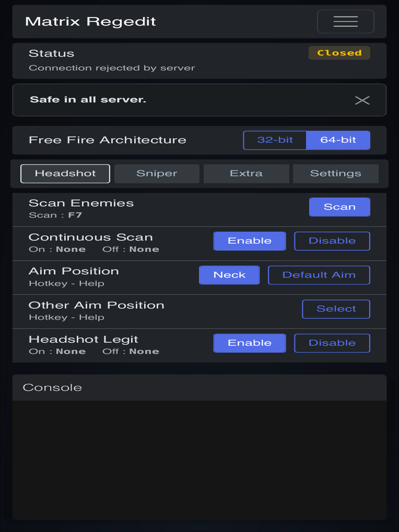The image size is (399, 532).
Task: Enable Headshot Legit
Action: [x=249, y=343]
